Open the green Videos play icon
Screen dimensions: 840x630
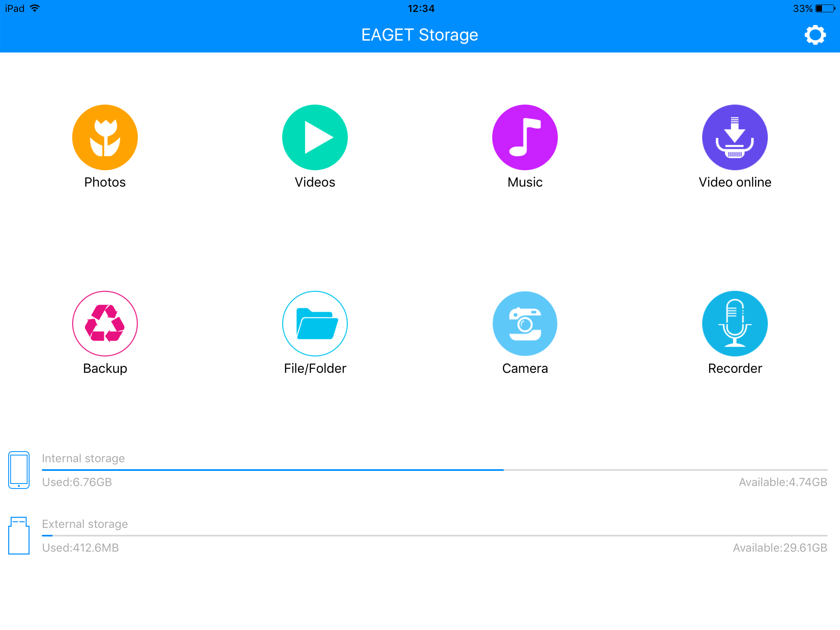coord(315,137)
